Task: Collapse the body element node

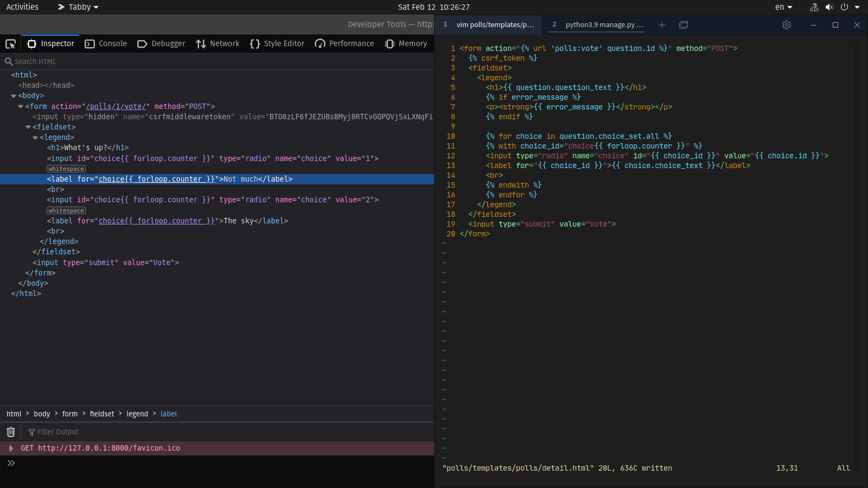Action: coord(14,96)
